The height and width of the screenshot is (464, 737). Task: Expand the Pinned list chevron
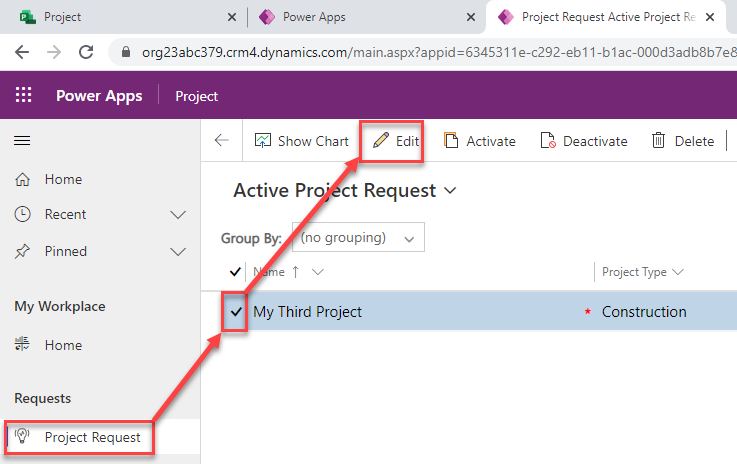coord(179,251)
